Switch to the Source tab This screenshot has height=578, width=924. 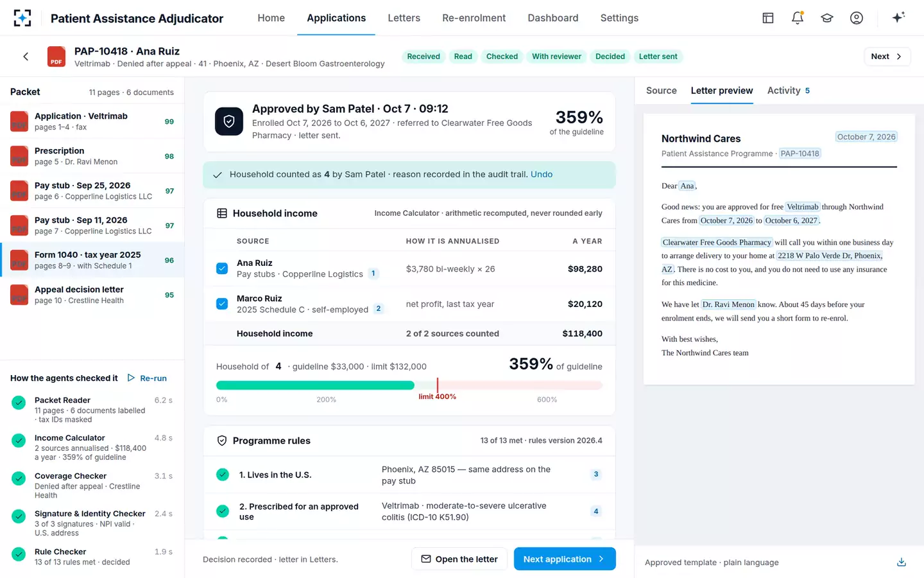(x=662, y=91)
